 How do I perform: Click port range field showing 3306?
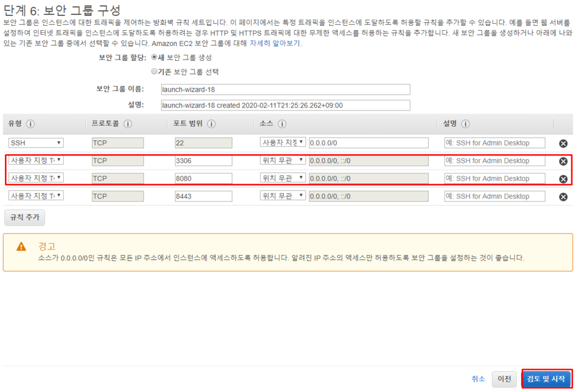(203, 160)
